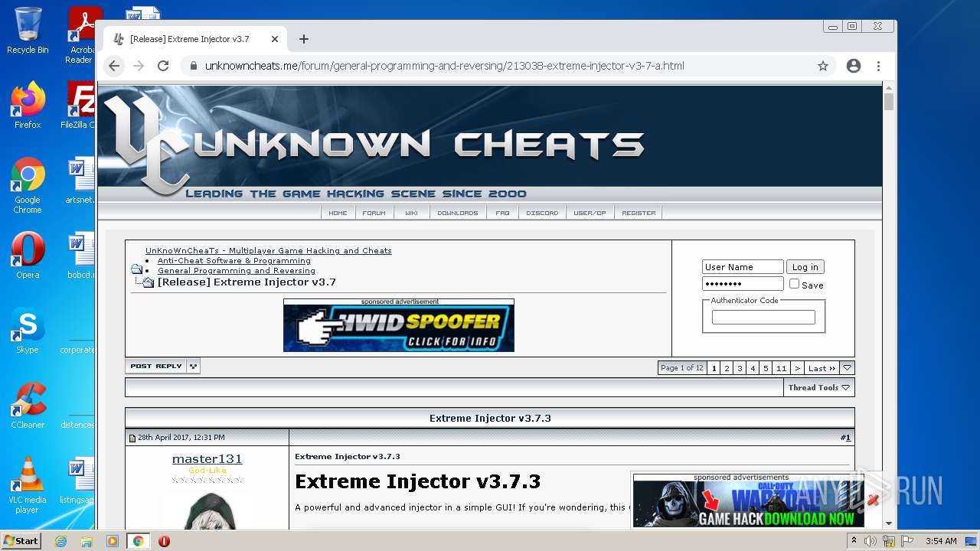Open Recycle Bin on desktop
This screenshot has width=980, height=551.
coord(28,31)
